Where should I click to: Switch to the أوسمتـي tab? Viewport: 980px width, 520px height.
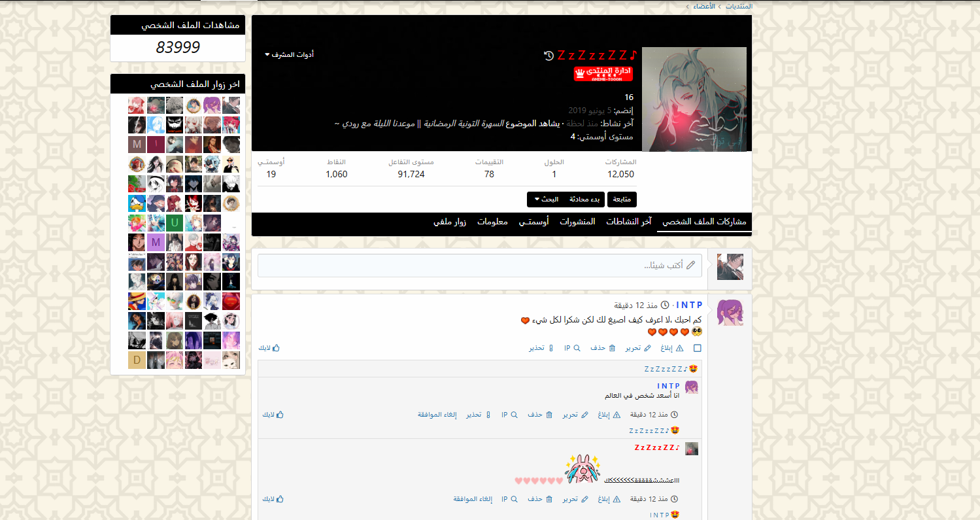(x=534, y=222)
